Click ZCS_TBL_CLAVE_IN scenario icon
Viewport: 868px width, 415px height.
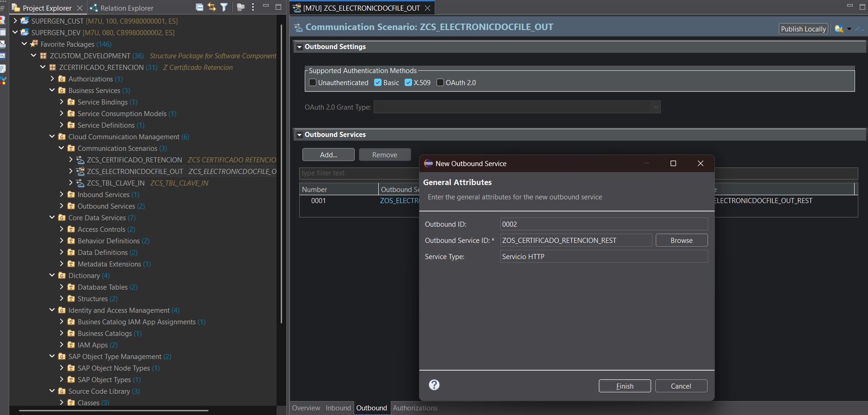point(80,183)
